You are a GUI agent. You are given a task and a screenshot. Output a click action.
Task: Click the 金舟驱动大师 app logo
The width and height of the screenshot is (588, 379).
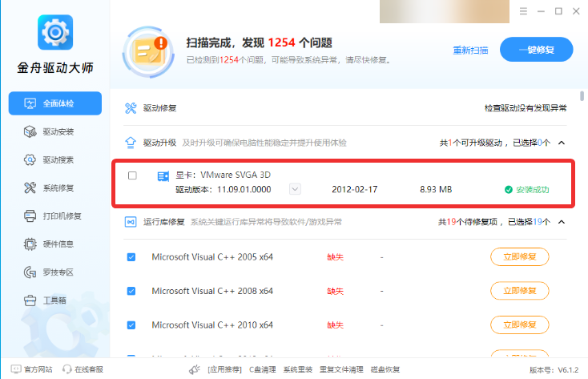[x=55, y=32]
